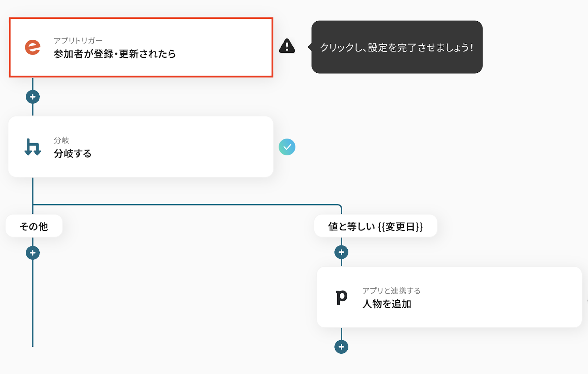Click the black warning triangle icon
The image size is (588, 374).
[x=287, y=46]
